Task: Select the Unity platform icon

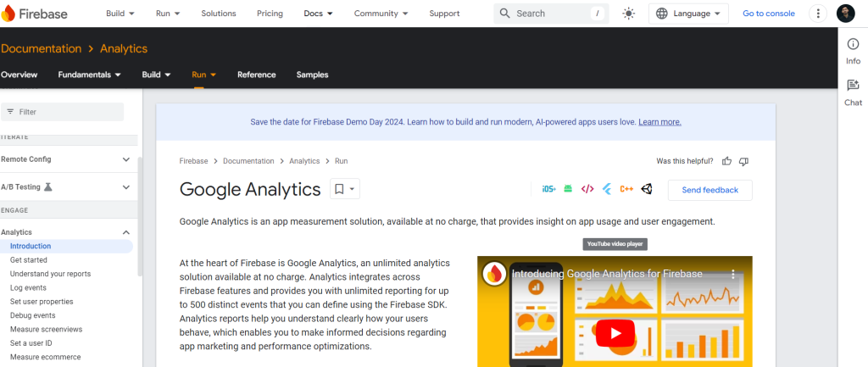Action: (x=647, y=189)
